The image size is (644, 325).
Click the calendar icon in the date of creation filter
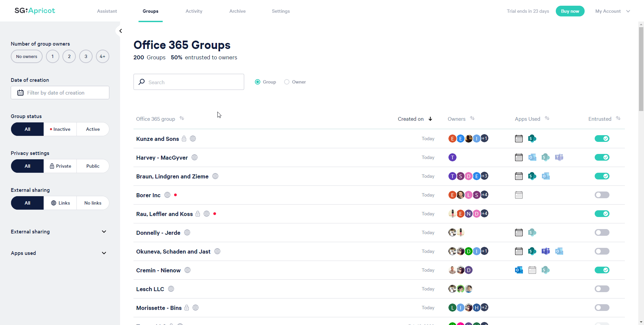[20, 93]
